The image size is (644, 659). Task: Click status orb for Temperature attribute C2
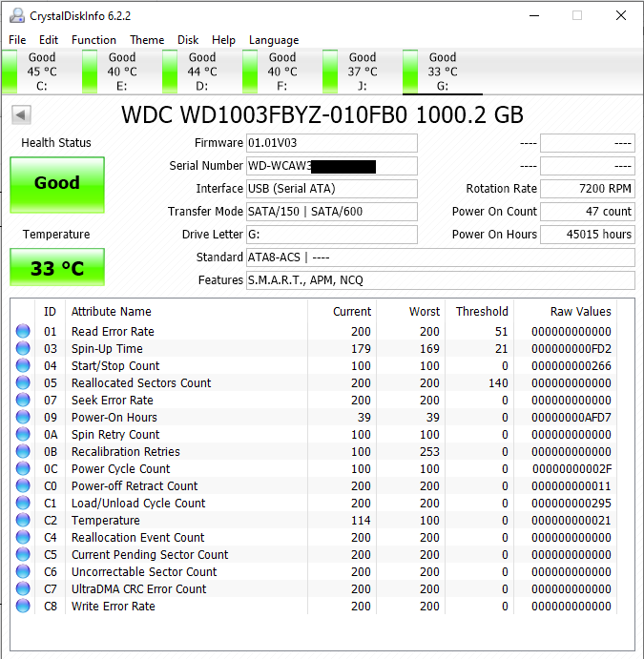[x=23, y=521]
